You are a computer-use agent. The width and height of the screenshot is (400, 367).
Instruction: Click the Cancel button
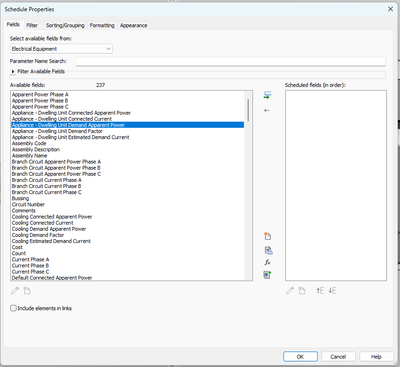tap(338, 357)
